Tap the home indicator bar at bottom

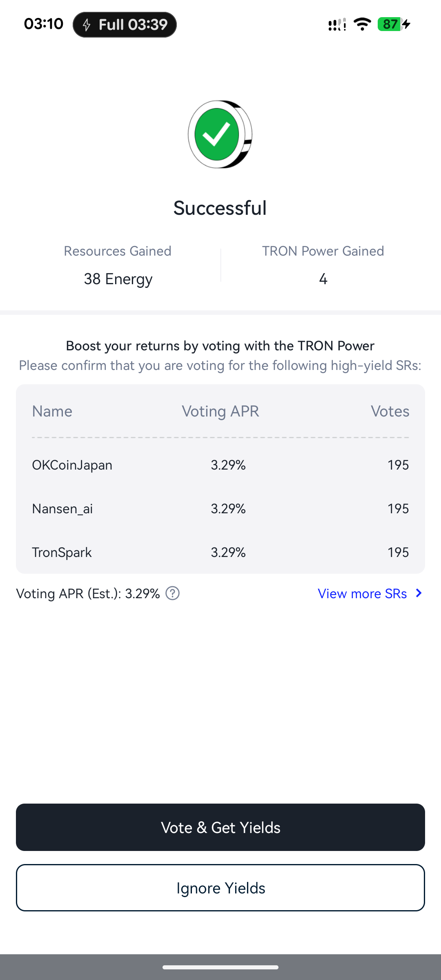tap(220, 967)
